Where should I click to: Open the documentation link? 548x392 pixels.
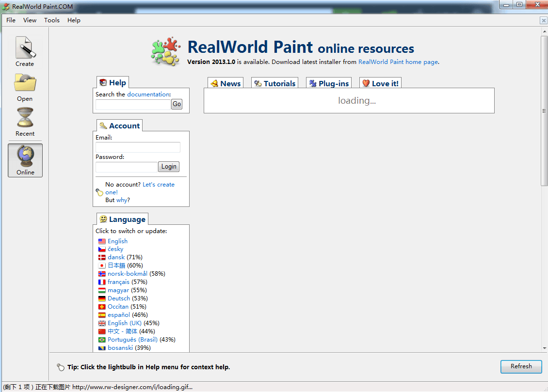tap(148, 94)
